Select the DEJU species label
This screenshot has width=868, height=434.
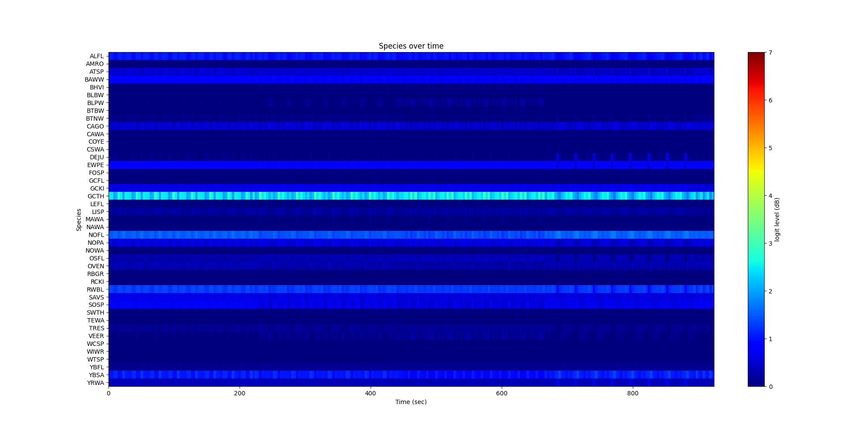pos(96,157)
